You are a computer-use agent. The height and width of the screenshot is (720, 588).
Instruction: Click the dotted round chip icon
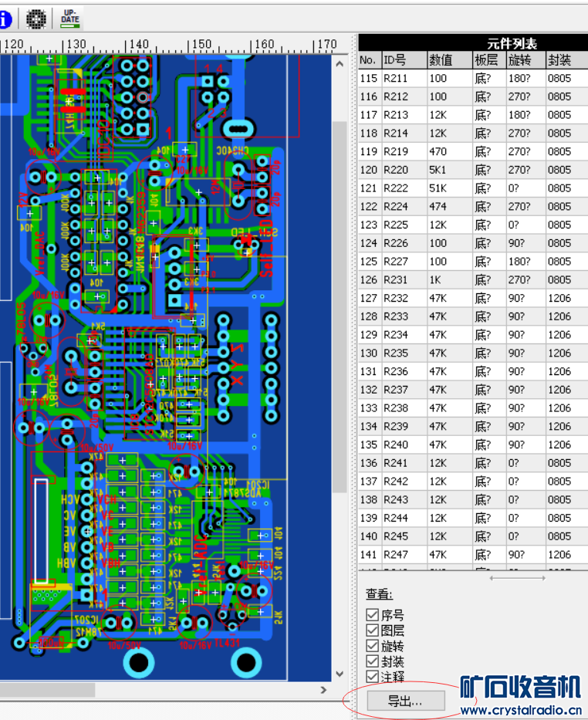[x=35, y=19]
